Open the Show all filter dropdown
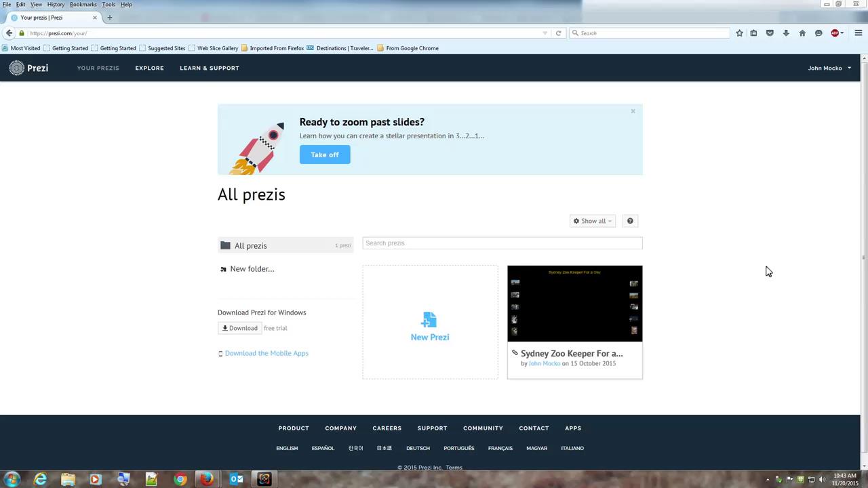Image resolution: width=868 pixels, height=488 pixels. pyautogui.click(x=592, y=221)
